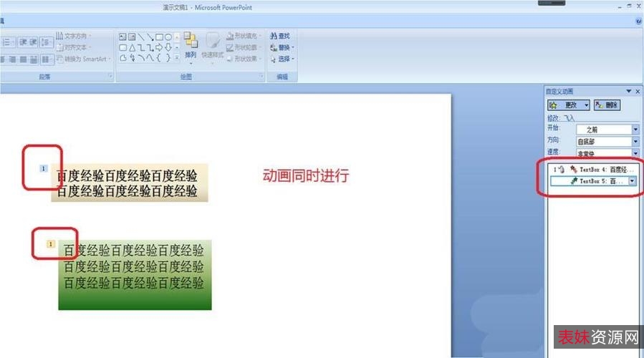Open 对齐文本 align text menu
The height and width of the screenshot is (358, 644).
coord(74,47)
